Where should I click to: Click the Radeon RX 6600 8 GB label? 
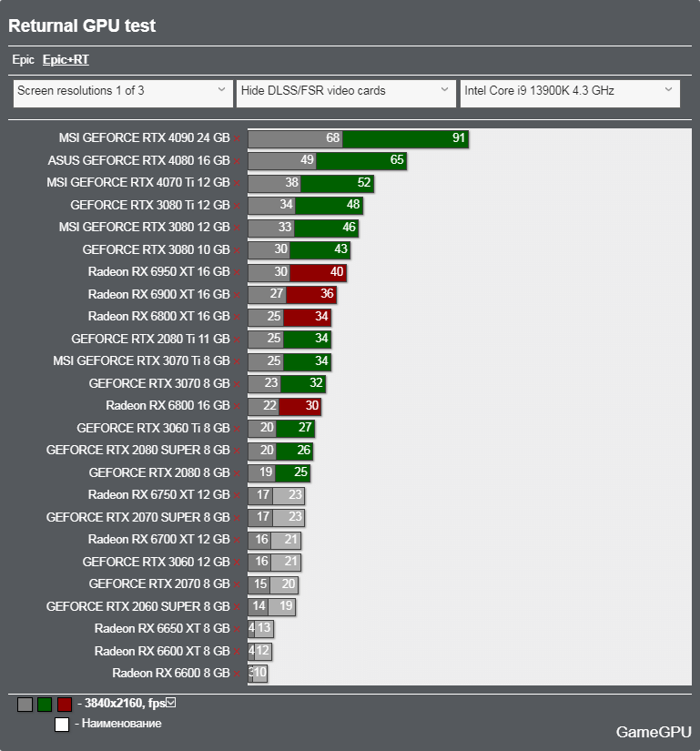coord(171,674)
